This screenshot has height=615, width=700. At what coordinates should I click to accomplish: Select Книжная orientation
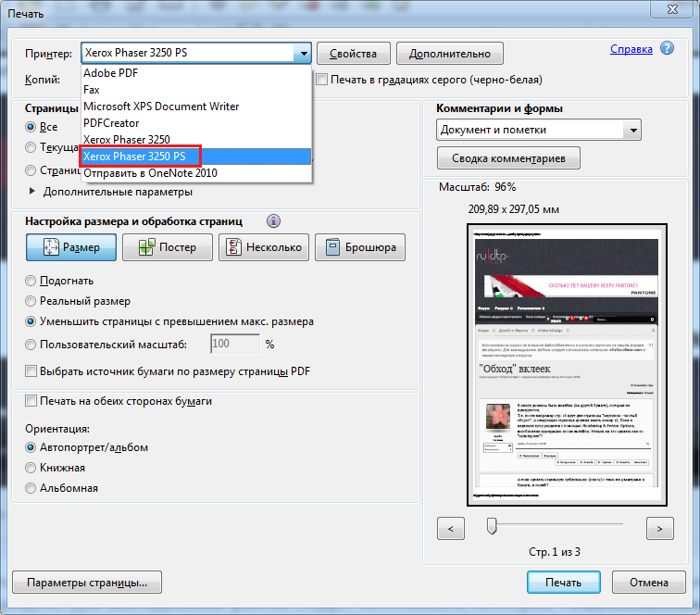click(x=31, y=468)
